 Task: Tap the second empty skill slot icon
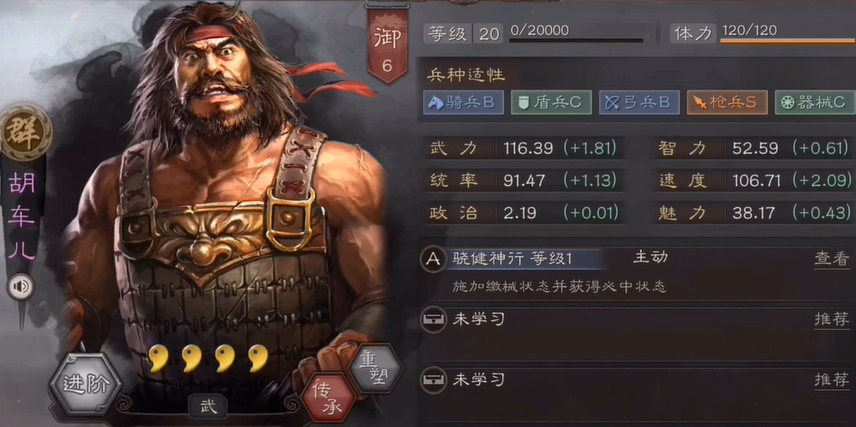point(433,380)
